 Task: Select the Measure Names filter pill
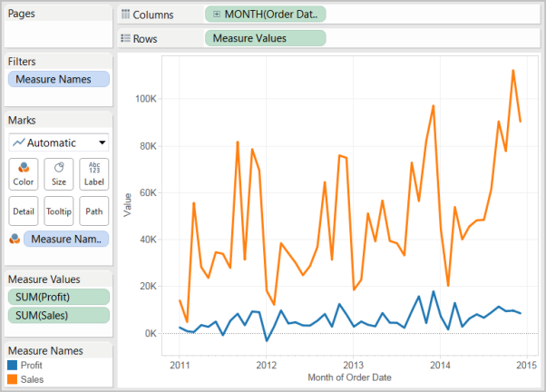click(58, 79)
